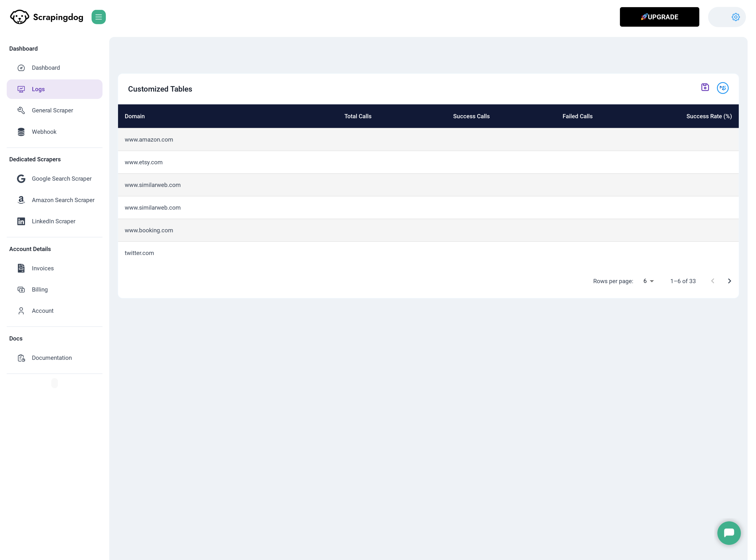Select the www.booking.com row
The width and height of the screenshot is (756, 560).
428,231
